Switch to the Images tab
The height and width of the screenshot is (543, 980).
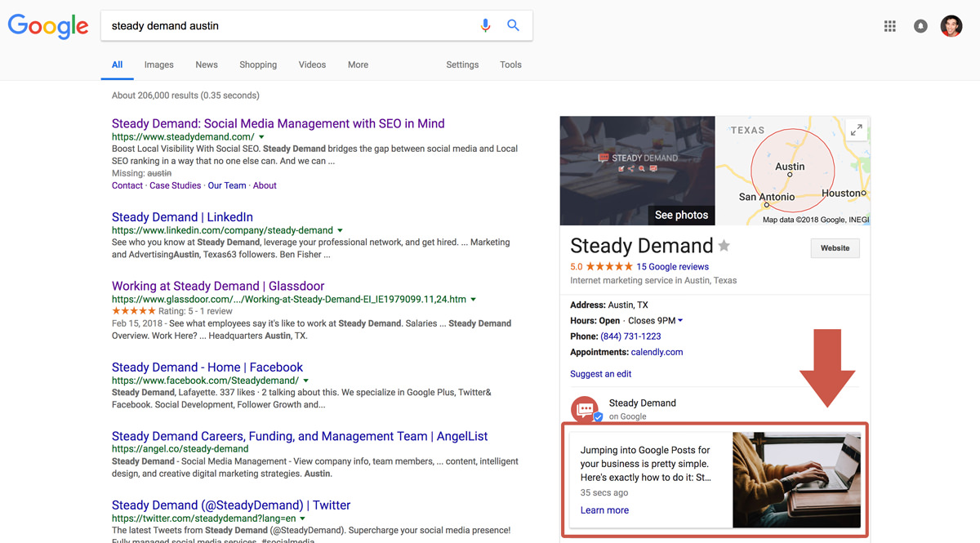coord(158,65)
